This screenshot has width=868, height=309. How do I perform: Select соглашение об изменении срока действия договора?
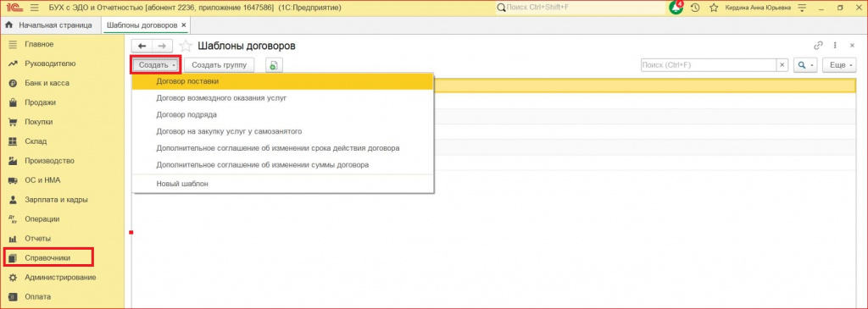click(282, 148)
